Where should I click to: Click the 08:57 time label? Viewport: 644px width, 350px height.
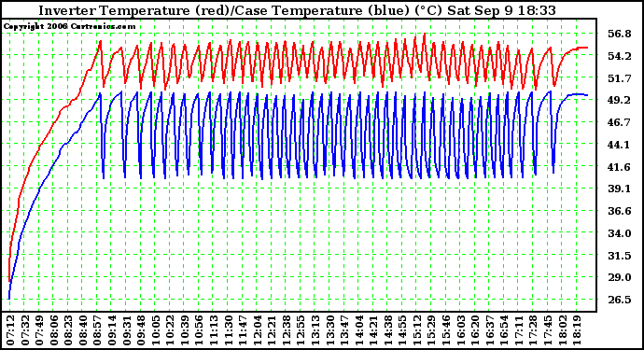[97, 330]
